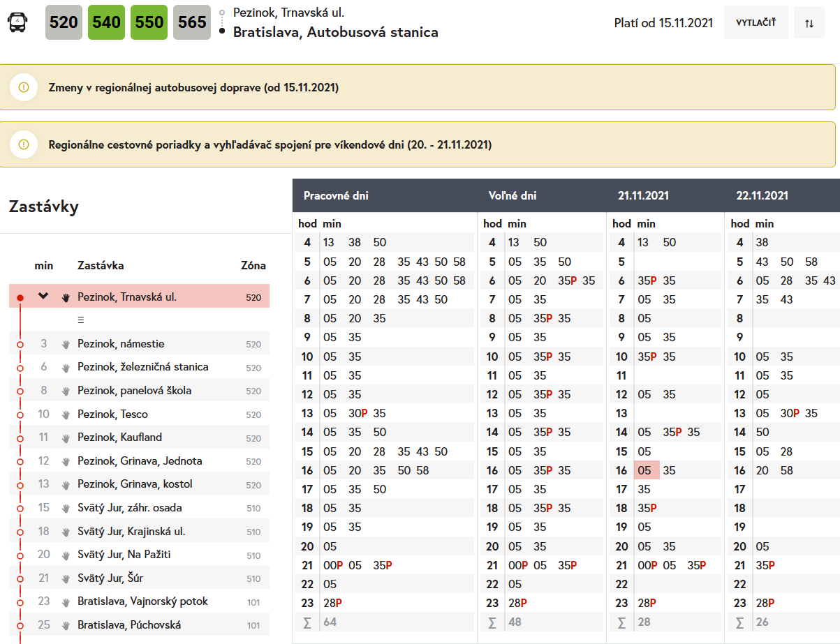Click hand icon next to Pezinok, Tesco
Screen dimensions: 840x644
click(x=66, y=414)
